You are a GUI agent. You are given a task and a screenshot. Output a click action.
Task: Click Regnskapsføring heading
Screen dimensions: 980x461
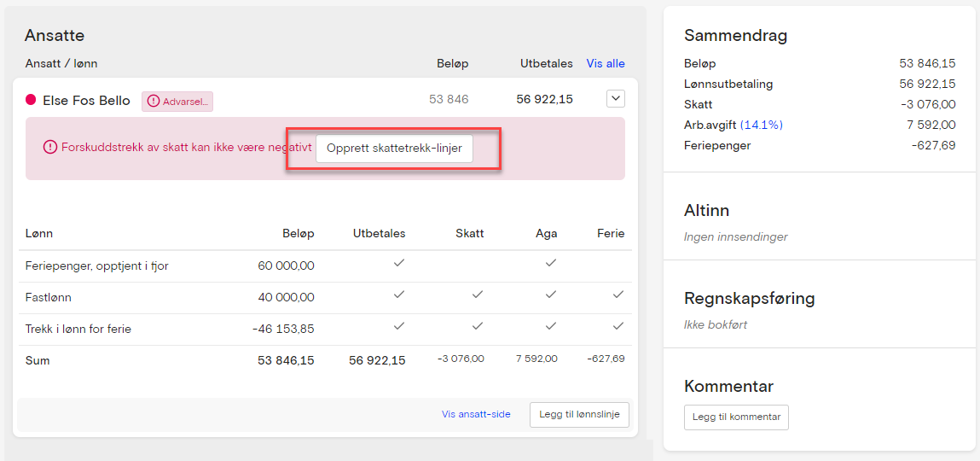coord(750,298)
